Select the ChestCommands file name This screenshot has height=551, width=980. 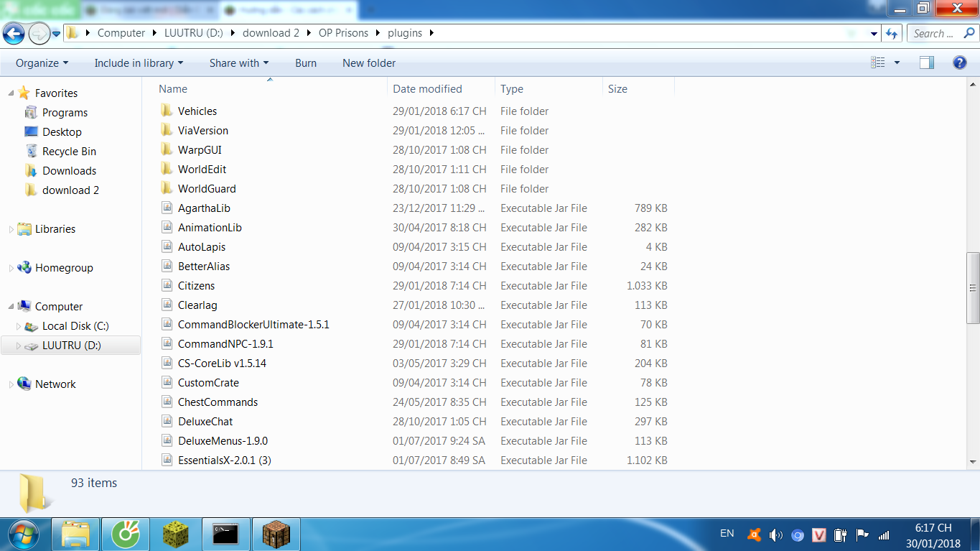218,402
